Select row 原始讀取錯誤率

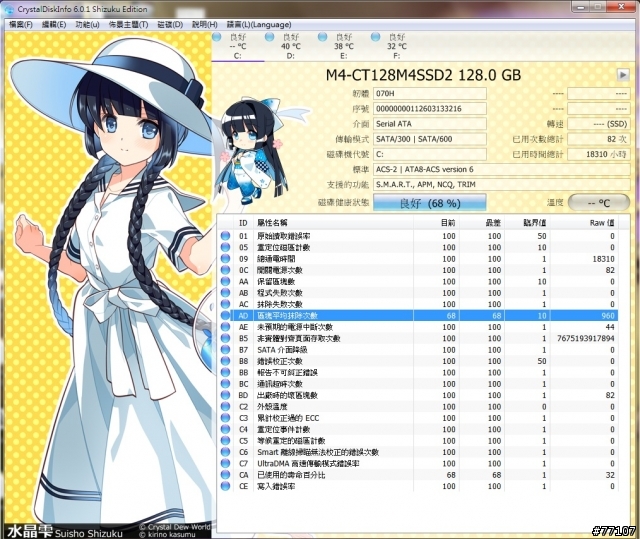click(x=418, y=236)
